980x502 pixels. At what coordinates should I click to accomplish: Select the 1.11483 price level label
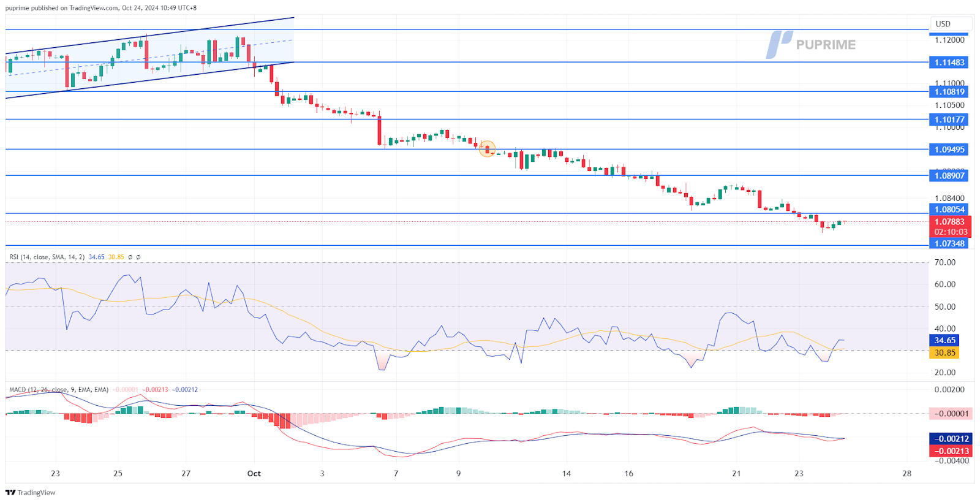(949, 63)
